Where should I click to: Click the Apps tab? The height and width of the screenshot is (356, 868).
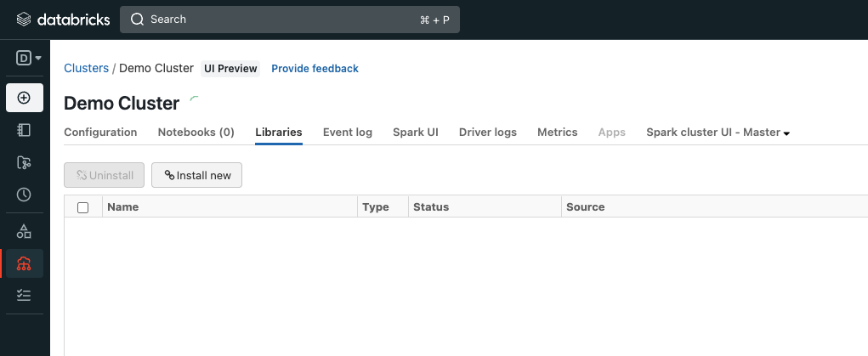[x=612, y=133]
